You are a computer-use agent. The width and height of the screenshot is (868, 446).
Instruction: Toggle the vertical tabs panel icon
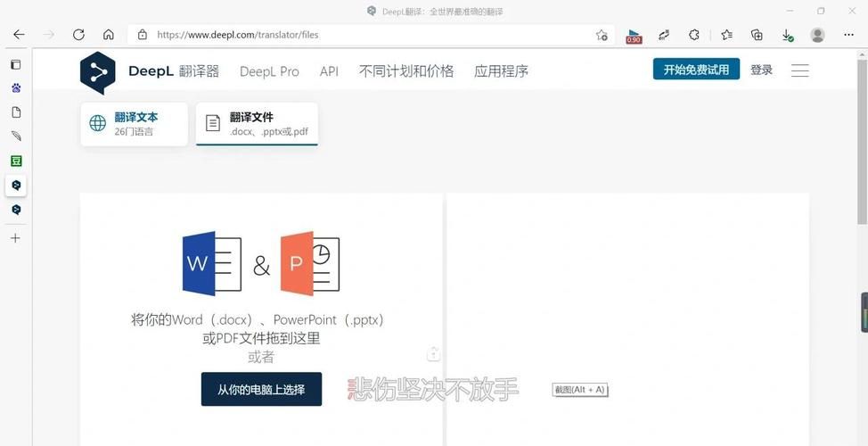coord(16,64)
